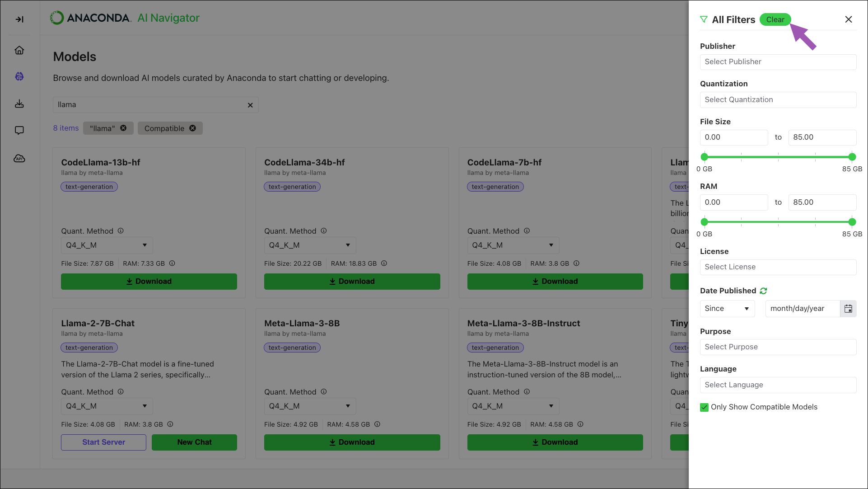The image size is (868, 489).
Task: Download the CodeLlama-34b-hf model
Action: [x=352, y=281]
